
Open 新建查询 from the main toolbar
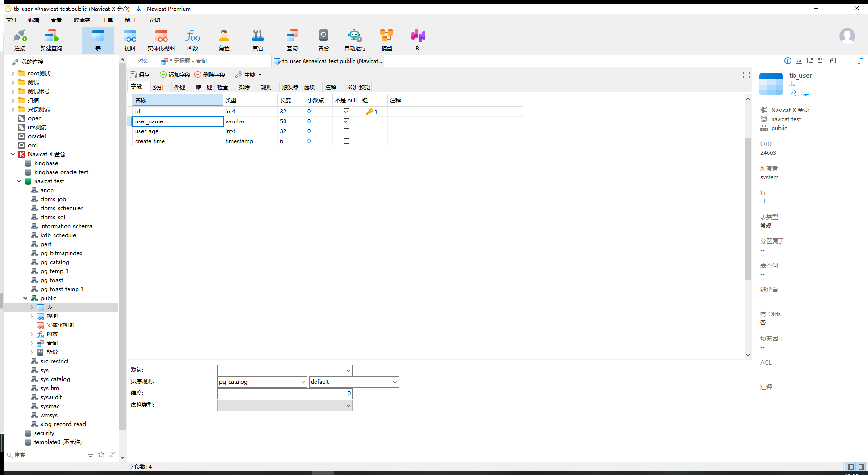(51, 40)
